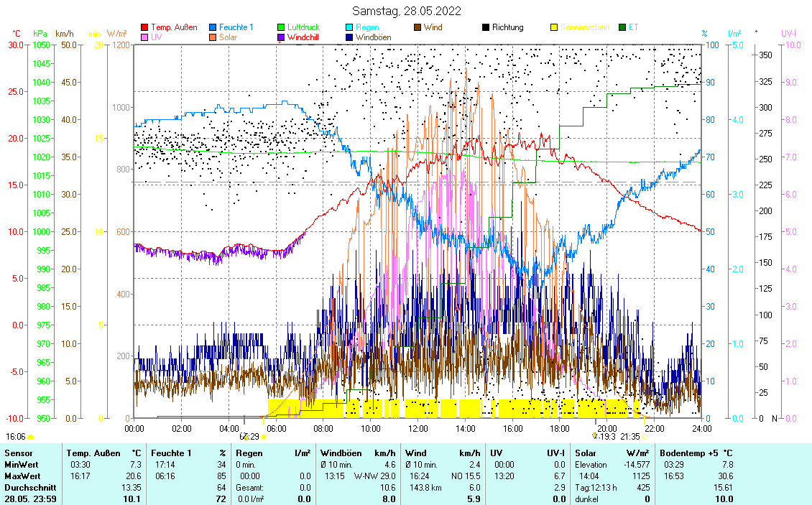Click the yellow 'min' axis unit label
This screenshot has height=505, width=812.
(94, 34)
